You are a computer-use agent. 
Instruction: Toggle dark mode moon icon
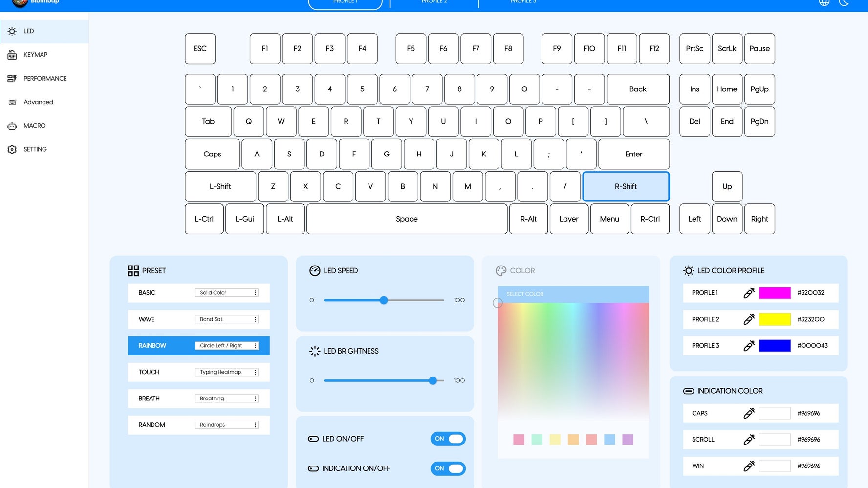coord(844,2)
